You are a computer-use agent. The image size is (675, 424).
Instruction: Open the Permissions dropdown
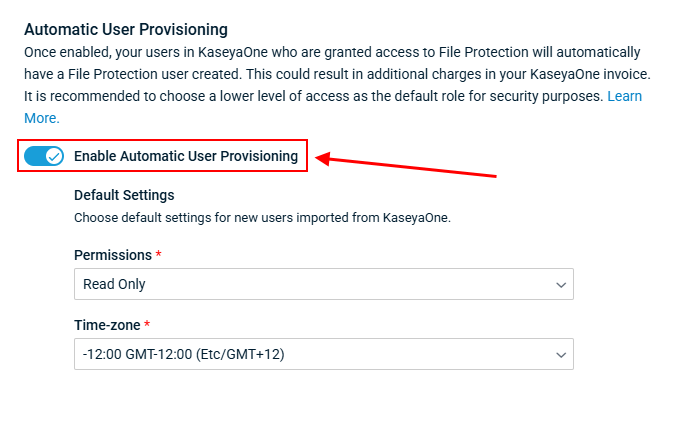click(x=323, y=284)
